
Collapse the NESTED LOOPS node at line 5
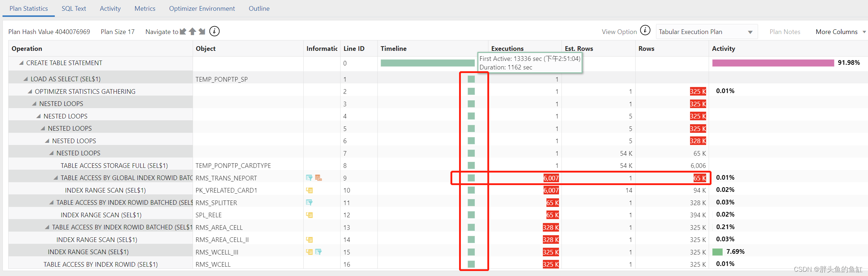[43, 129]
